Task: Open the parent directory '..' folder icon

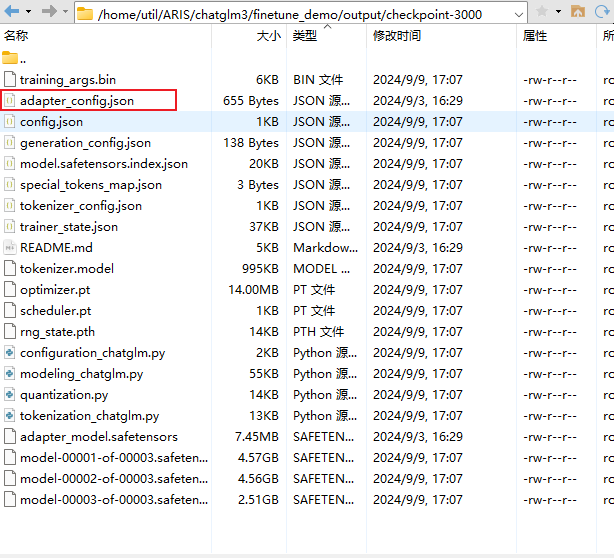Action: (10, 58)
